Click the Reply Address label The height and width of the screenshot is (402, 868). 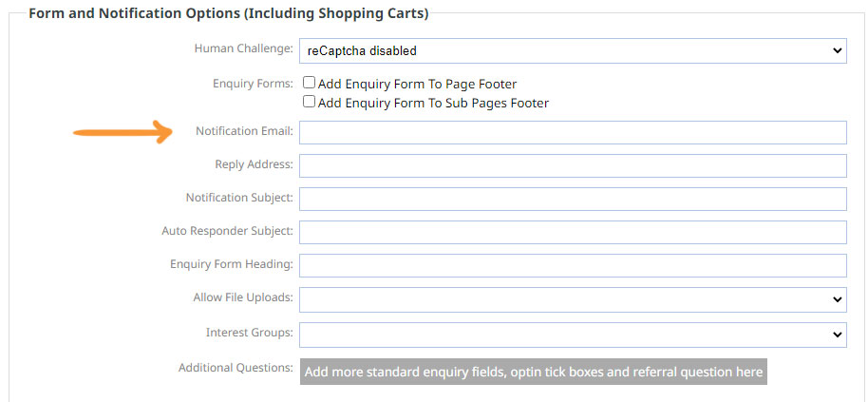[x=254, y=164]
